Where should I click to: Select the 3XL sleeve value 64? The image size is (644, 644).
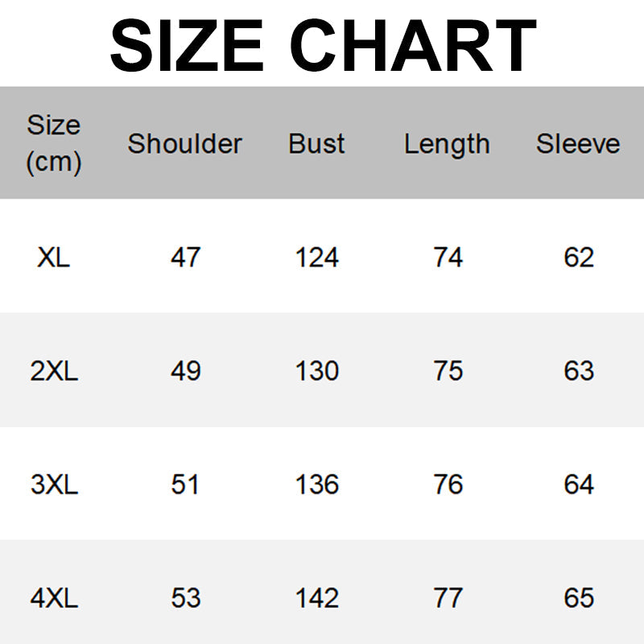click(579, 485)
